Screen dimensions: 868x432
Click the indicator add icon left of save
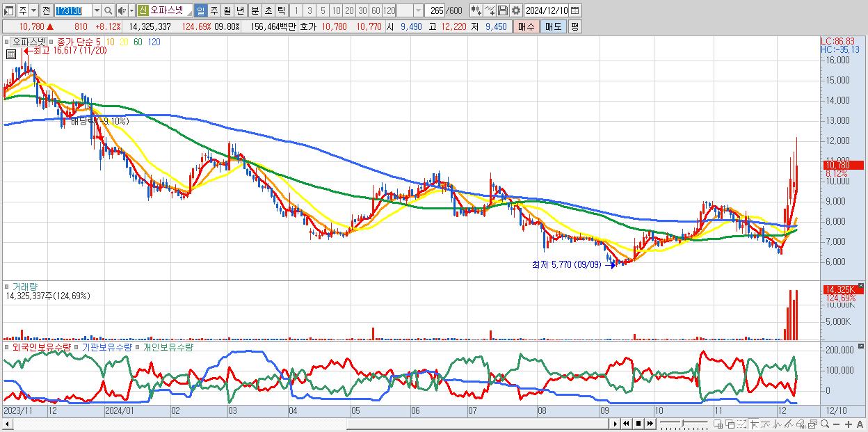click(x=476, y=10)
